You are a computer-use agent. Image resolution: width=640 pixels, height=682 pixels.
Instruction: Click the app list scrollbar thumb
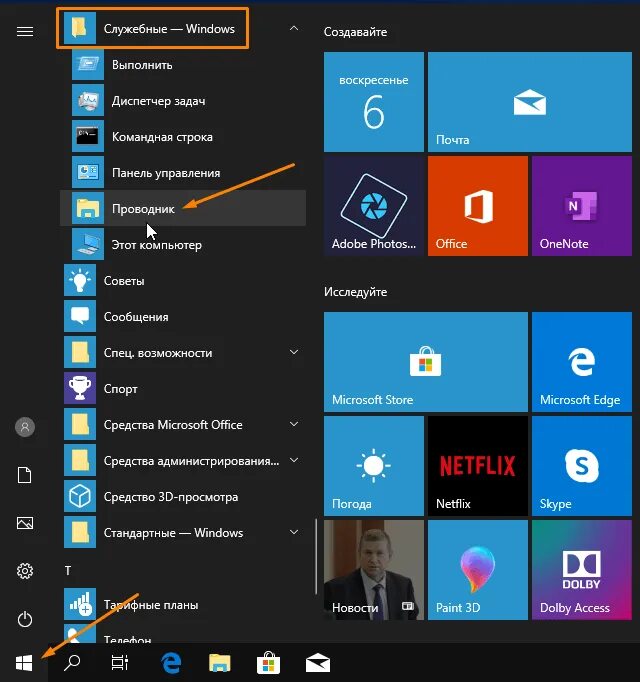(316, 556)
